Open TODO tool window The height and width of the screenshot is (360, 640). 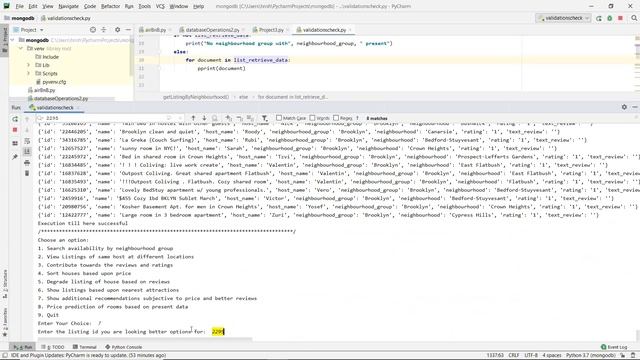pos(53,347)
